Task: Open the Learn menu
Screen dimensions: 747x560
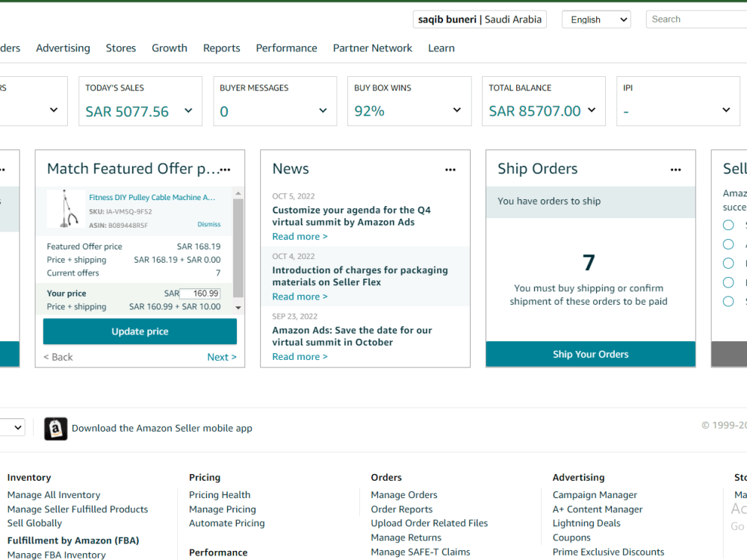Action: pos(441,48)
